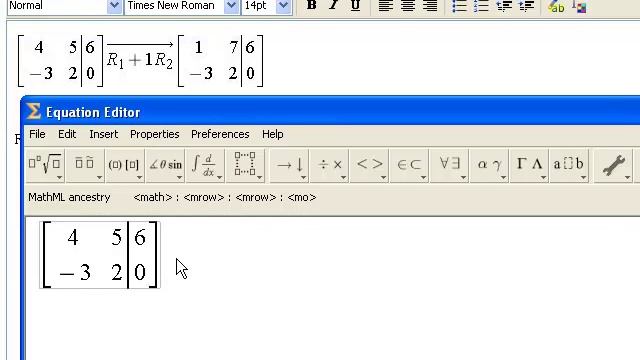Open the Help menu in Equation Editor

point(273,134)
